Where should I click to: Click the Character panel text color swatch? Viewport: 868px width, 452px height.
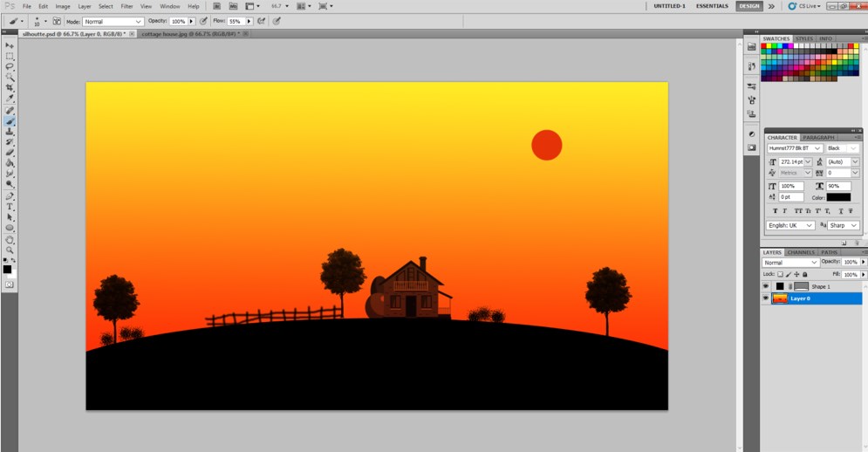[838, 197]
